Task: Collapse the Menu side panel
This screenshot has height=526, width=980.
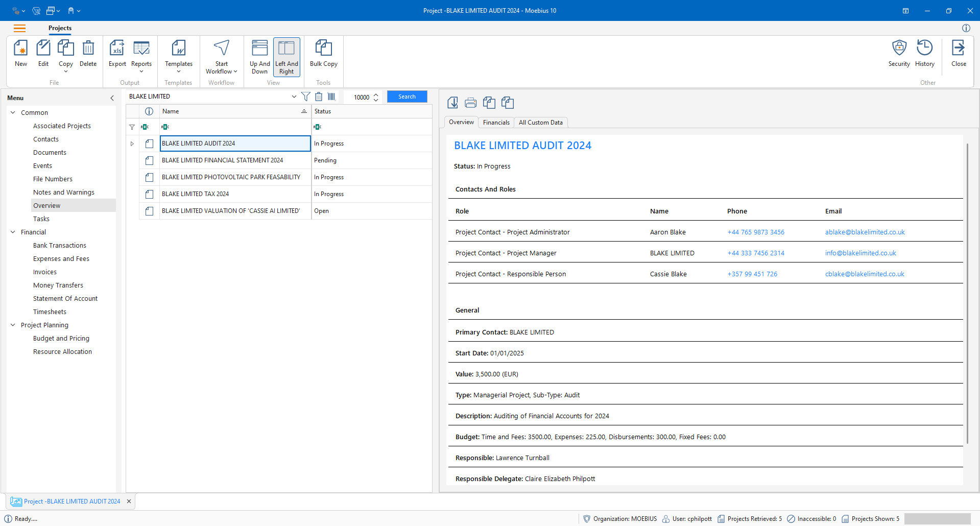Action: (x=112, y=98)
